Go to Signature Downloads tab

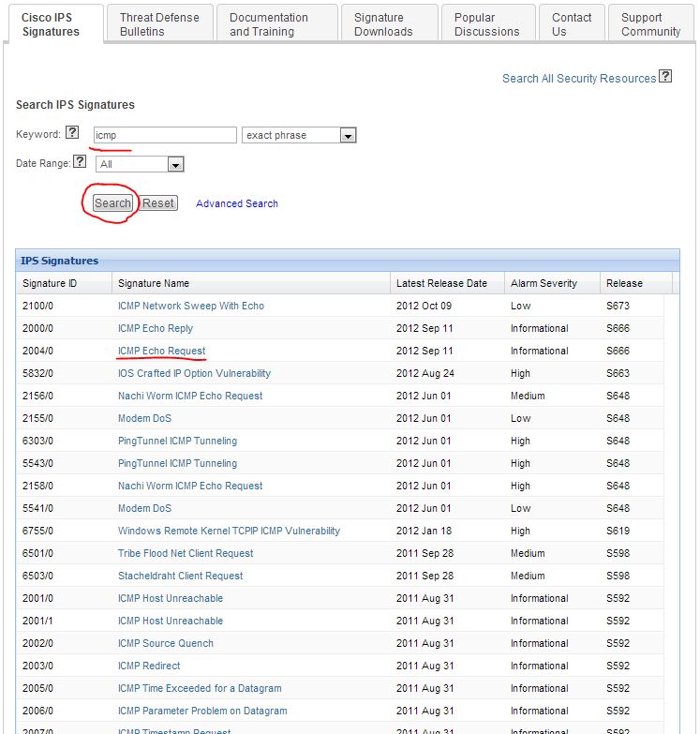point(389,24)
